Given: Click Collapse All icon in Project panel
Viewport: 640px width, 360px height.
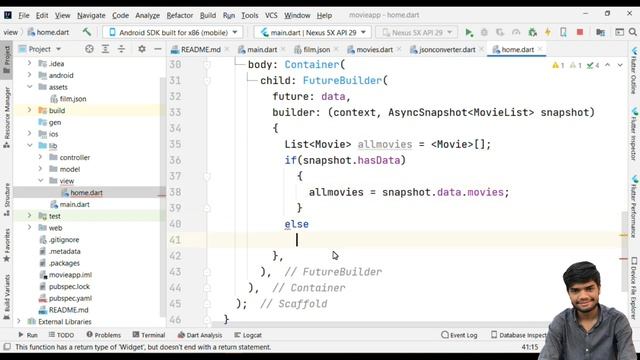Looking at the screenshot, I should click(x=121, y=49).
